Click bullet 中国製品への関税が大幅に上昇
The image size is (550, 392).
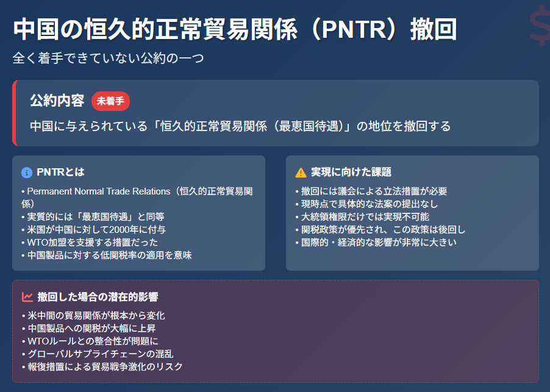tap(89, 329)
